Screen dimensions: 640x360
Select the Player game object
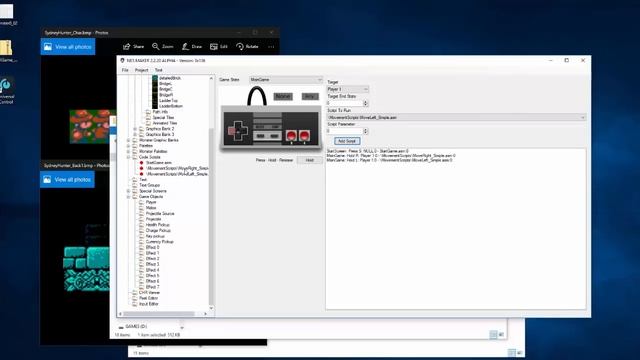[151, 202]
